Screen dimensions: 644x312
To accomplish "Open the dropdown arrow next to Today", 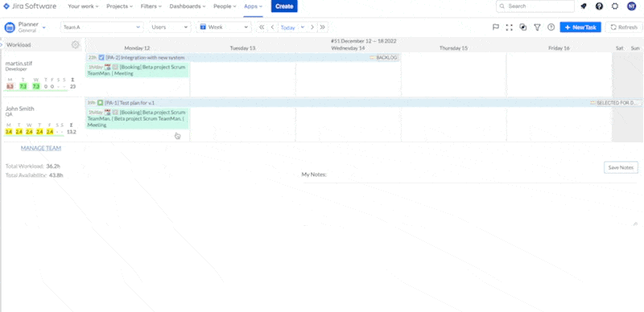I will click(x=303, y=27).
